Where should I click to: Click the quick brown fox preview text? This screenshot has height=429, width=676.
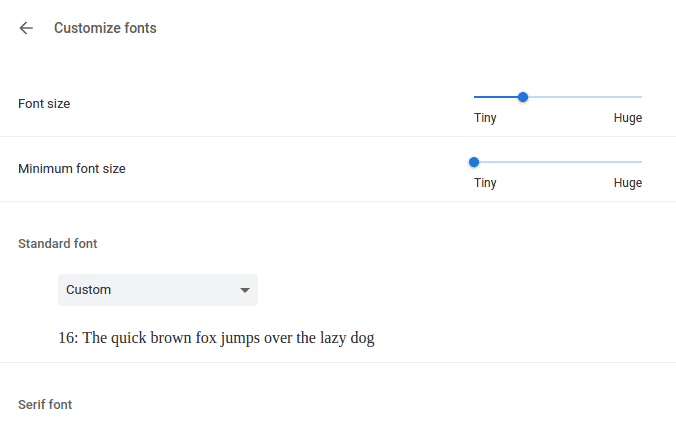pos(216,338)
